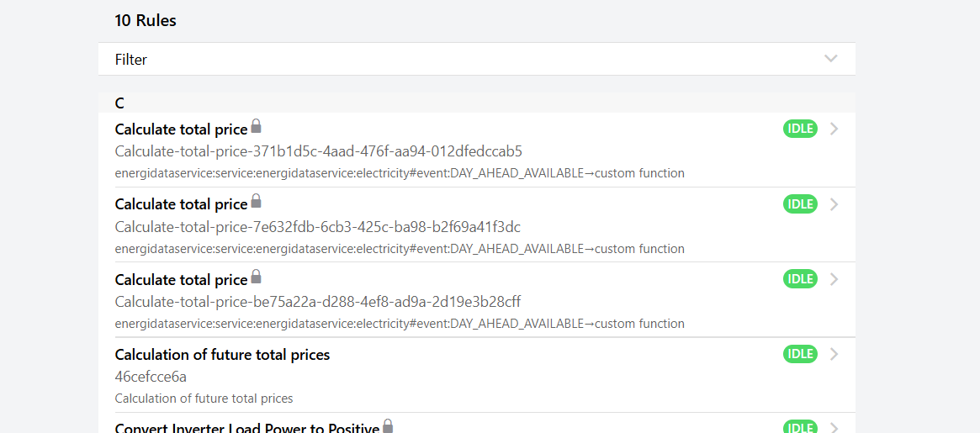Click IDLE badge of rule 7e632fdb
Screen dimensions: 980x433
tap(800, 203)
